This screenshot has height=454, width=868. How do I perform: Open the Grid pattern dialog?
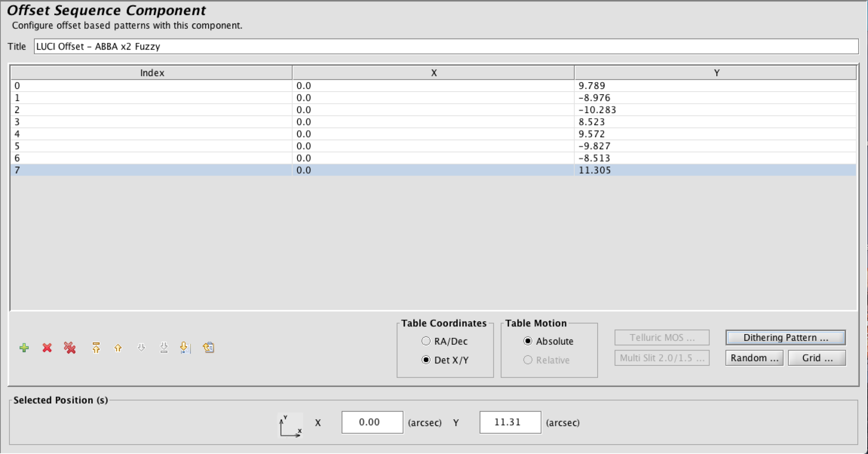[x=817, y=358]
